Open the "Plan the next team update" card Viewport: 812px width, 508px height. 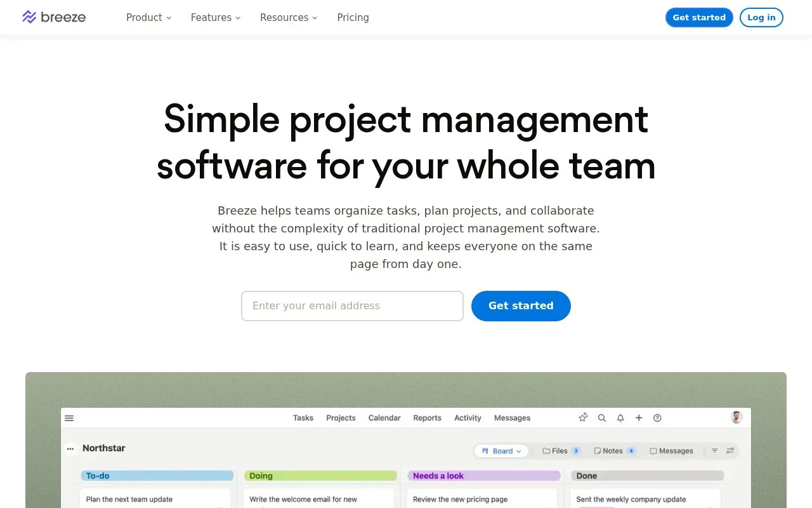tap(155, 498)
